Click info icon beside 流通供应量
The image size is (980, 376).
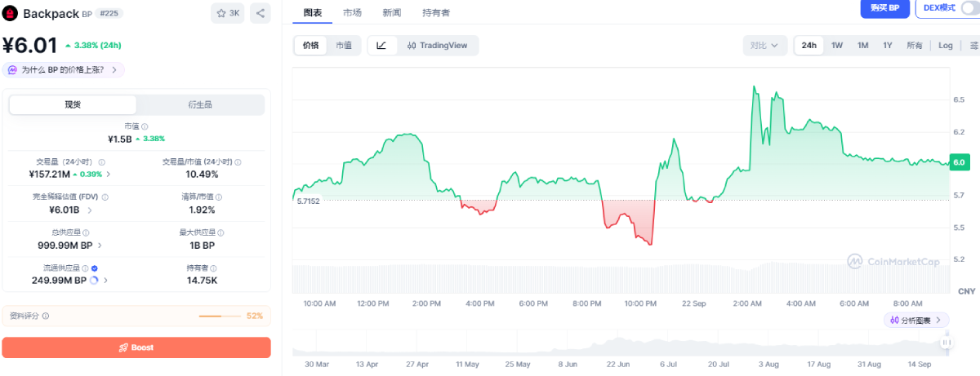coord(85,268)
